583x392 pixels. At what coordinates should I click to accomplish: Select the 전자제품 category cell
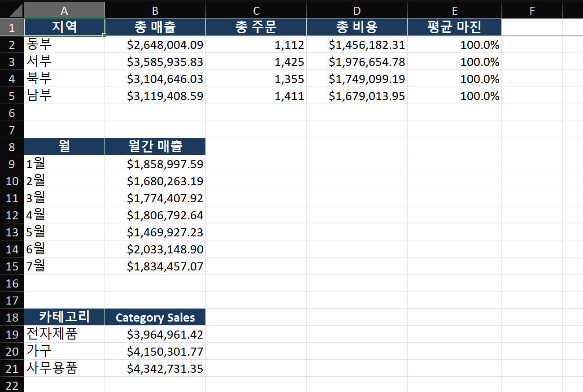tap(64, 334)
